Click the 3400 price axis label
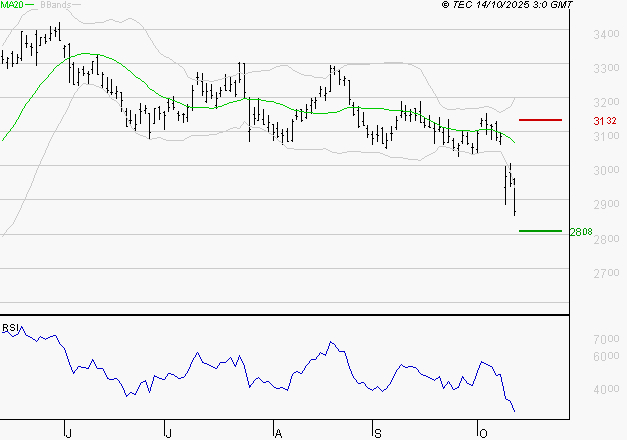627x440 pixels. pyautogui.click(x=606, y=34)
